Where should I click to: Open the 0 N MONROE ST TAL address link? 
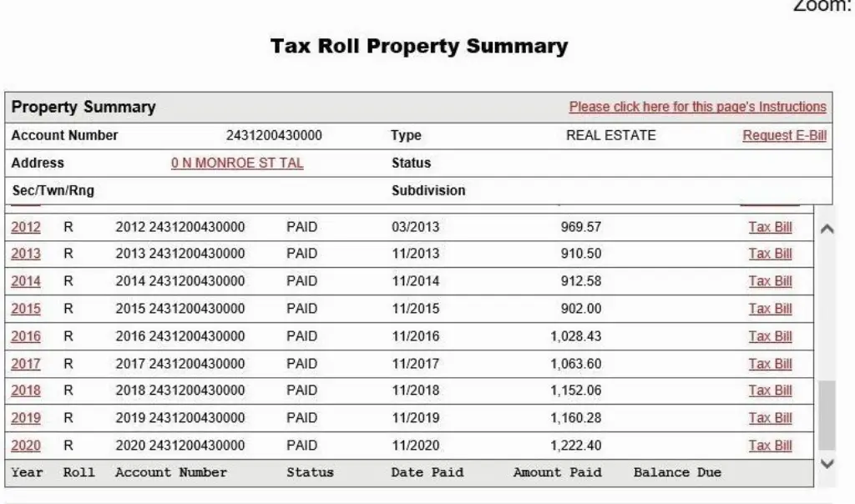click(x=237, y=163)
